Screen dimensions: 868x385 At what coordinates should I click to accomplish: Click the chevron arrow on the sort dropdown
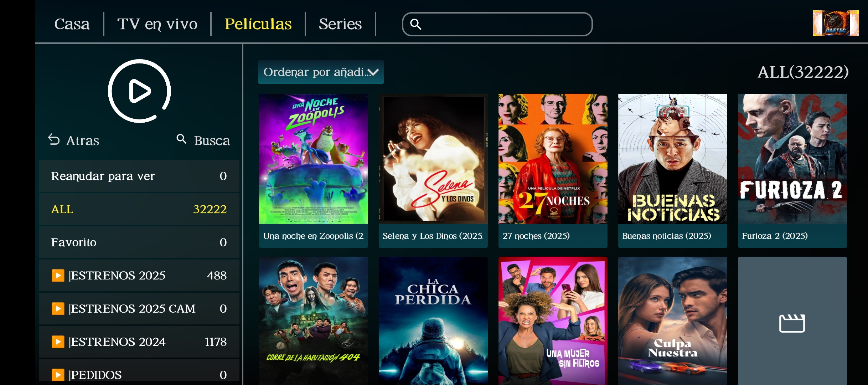pos(373,72)
